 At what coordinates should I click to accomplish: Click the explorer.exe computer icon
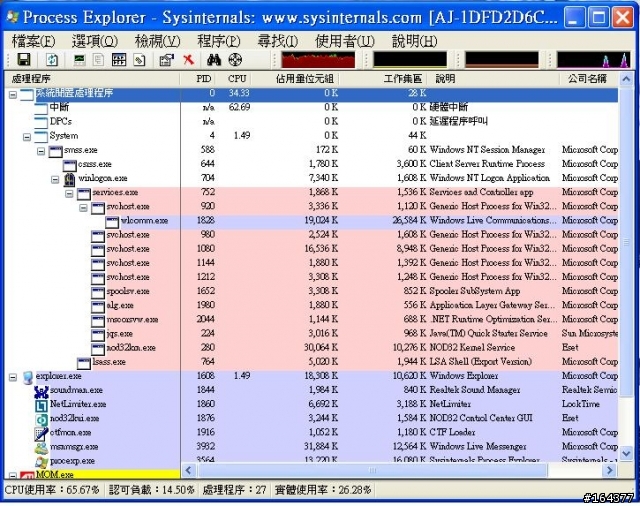[28, 377]
